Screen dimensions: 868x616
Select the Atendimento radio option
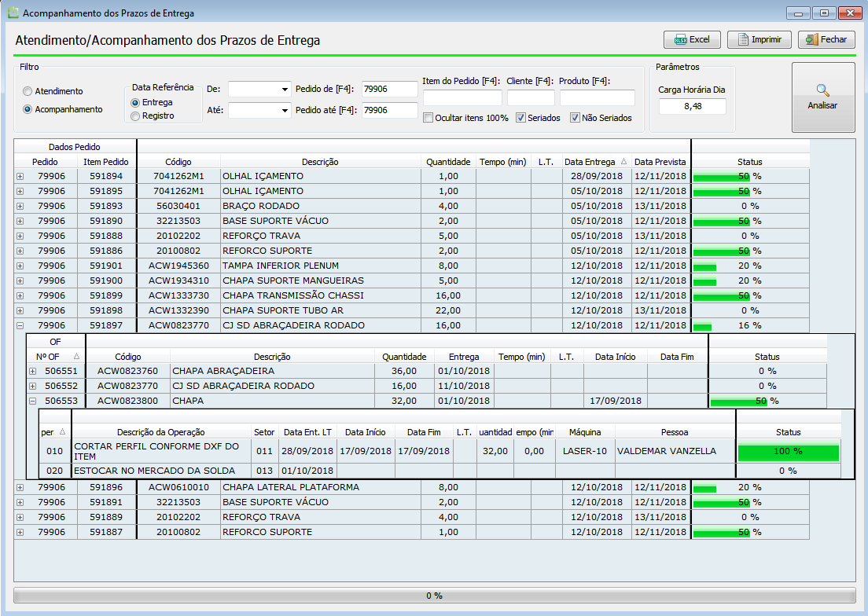[28, 91]
